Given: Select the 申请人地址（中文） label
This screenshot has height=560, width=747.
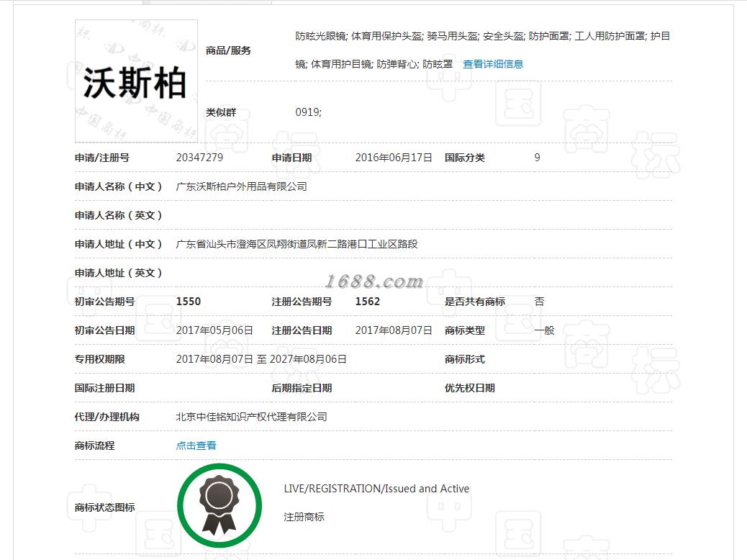Looking at the screenshot, I should click(118, 244).
